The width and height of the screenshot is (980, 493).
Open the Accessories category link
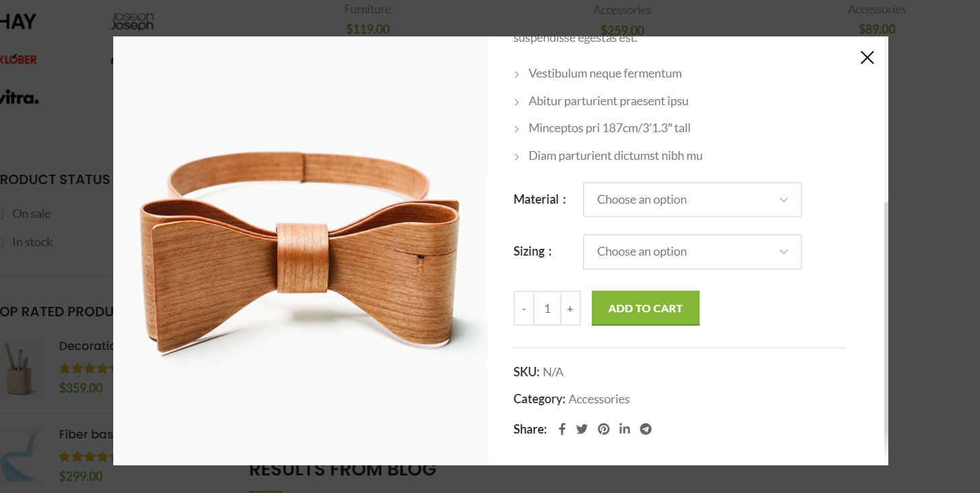pyautogui.click(x=599, y=399)
